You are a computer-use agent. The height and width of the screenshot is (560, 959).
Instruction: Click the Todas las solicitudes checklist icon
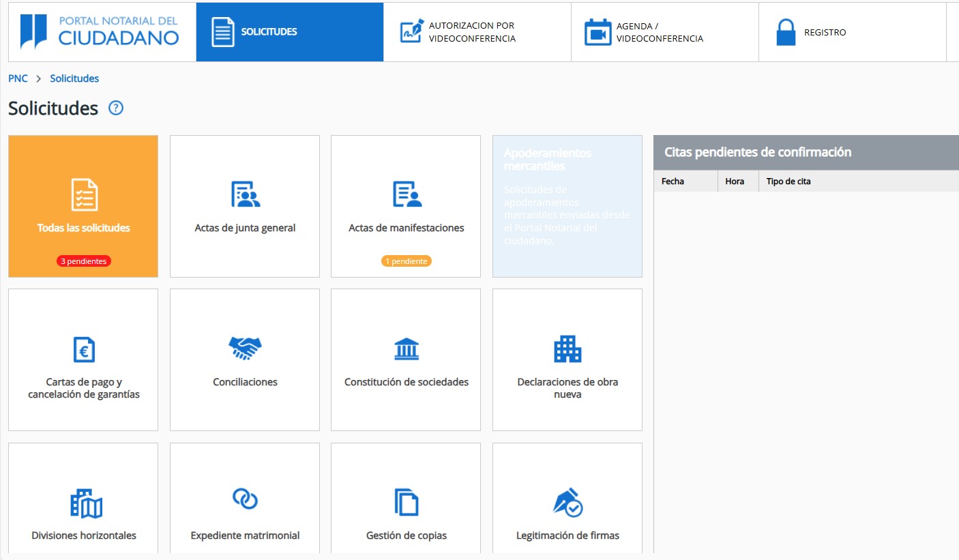point(84,195)
